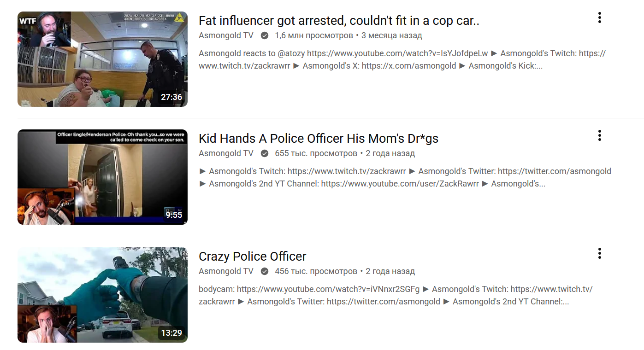This screenshot has height=350, width=644.
Task: Click description mentioning Asmongold's 2nd YT Channel: https://www.youtube.com/user/ZackRawrr
Action: point(405,177)
